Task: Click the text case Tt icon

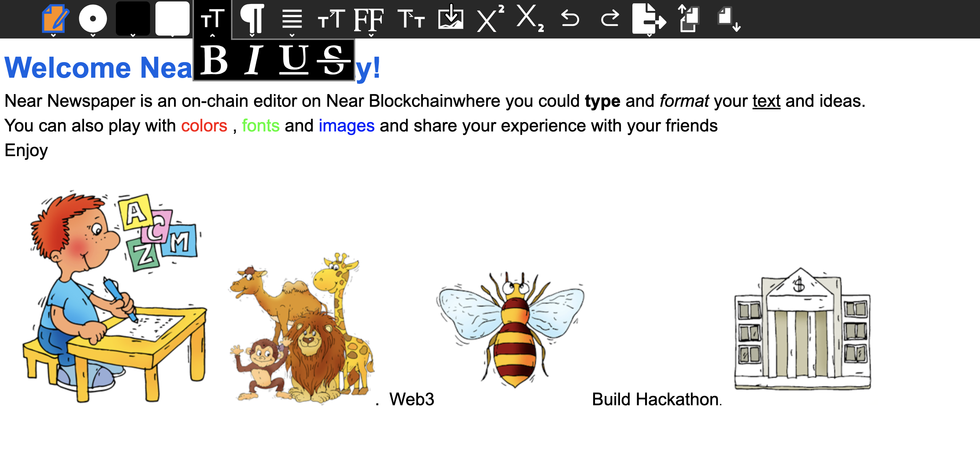Action: 411,19
